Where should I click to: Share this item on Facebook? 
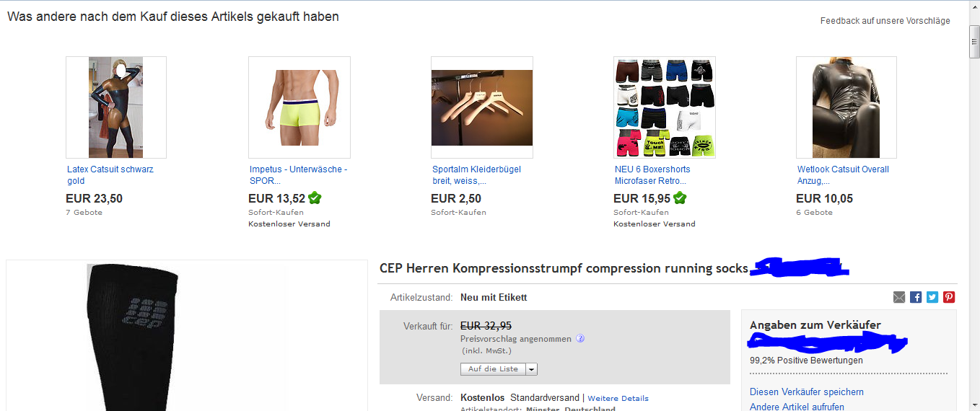[916, 297]
